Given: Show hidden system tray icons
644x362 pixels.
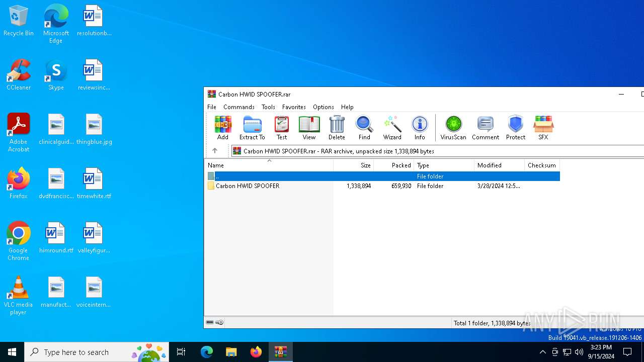Looking at the screenshot, I should point(542,352).
